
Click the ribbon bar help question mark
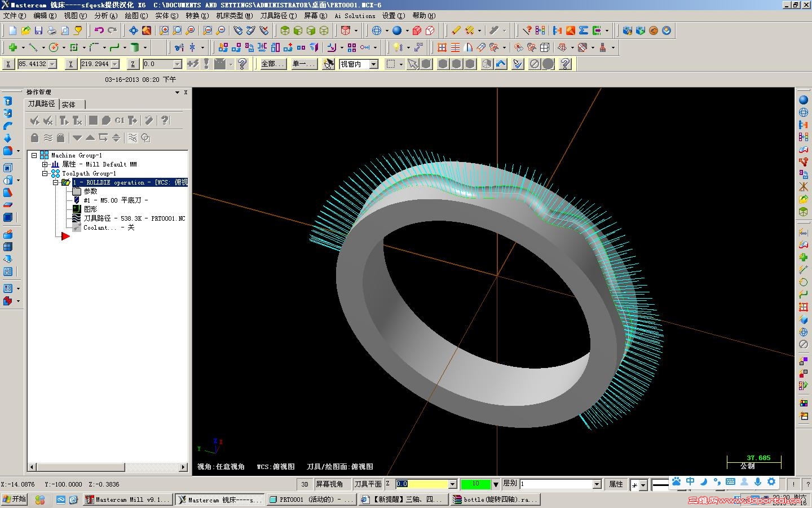click(x=566, y=64)
